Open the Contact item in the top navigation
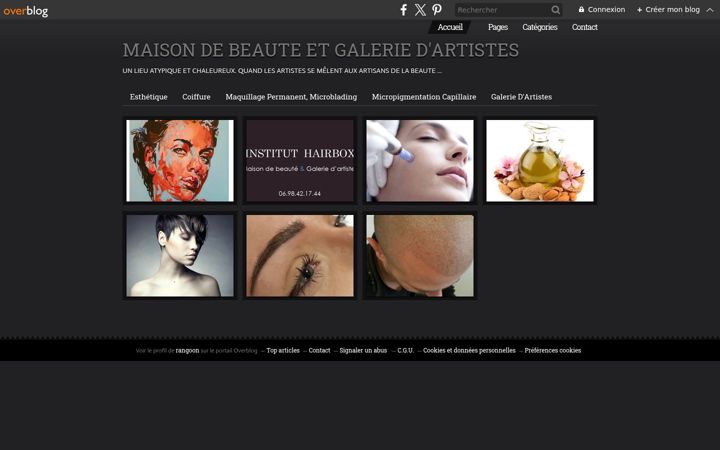 [x=585, y=27]
